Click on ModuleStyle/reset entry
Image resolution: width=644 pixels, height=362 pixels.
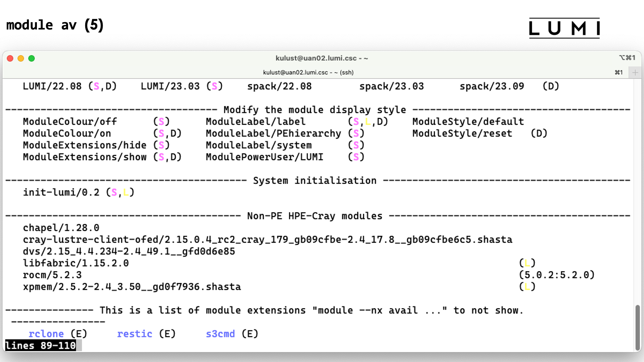(x=462, y=133)
